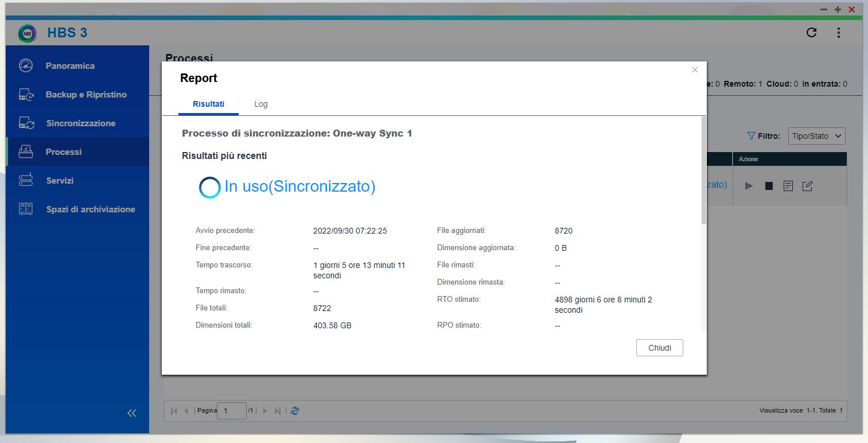The image size is (868, 443).
Task: Open Spazi di archiviazione section
Action: (91, 209)
